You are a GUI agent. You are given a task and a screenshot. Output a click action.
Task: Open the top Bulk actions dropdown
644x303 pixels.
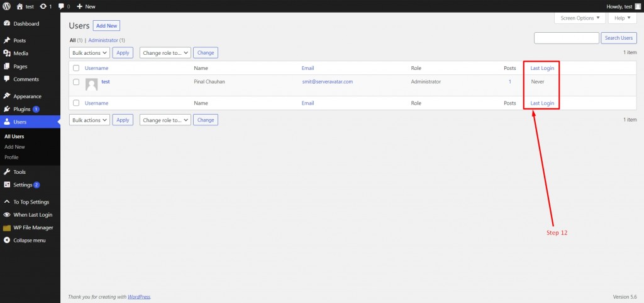pyautogui.click(x=89, y=53)
